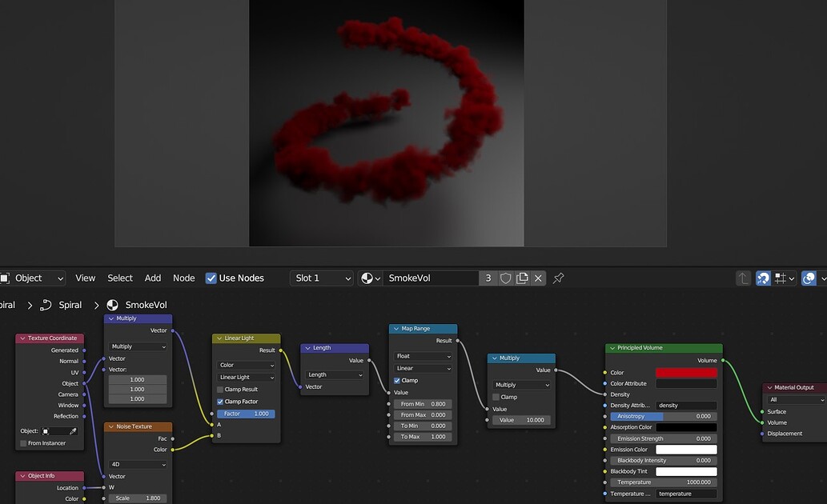Click the parent node tree arrow icon
This screenshot has width=827, height=504.
click(743, 278)
